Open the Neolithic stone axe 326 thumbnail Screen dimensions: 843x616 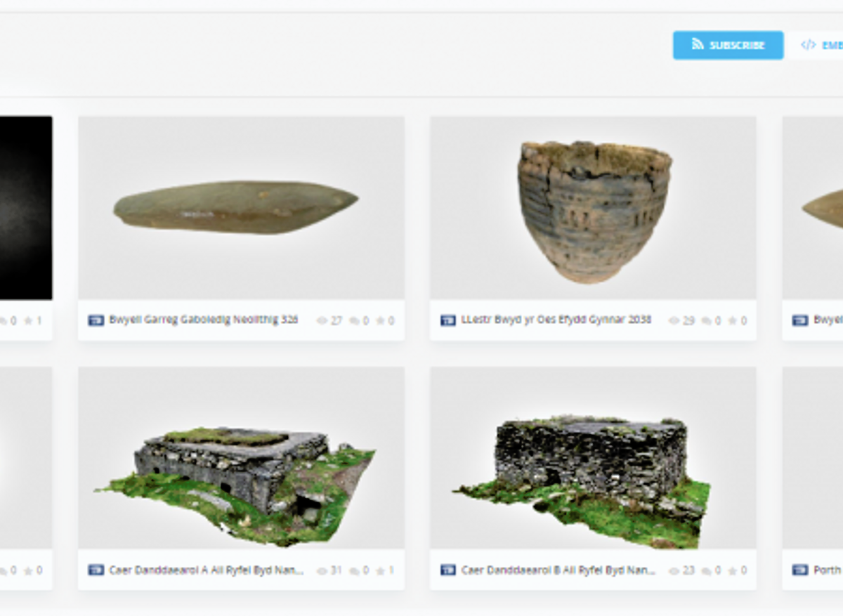click(241, 208)
